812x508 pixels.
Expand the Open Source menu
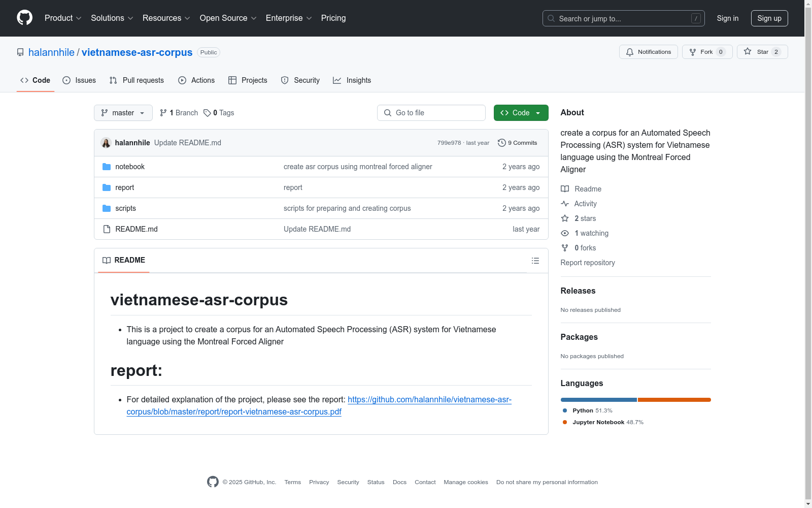click(x=228, y=18)
